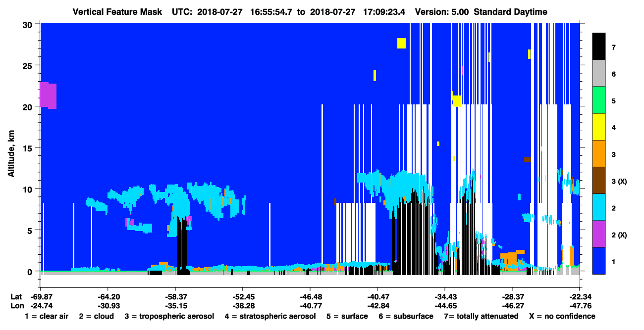Select the yellow colorbar segment labeled 4
644x330 pixels.
(x=599, y=127)
